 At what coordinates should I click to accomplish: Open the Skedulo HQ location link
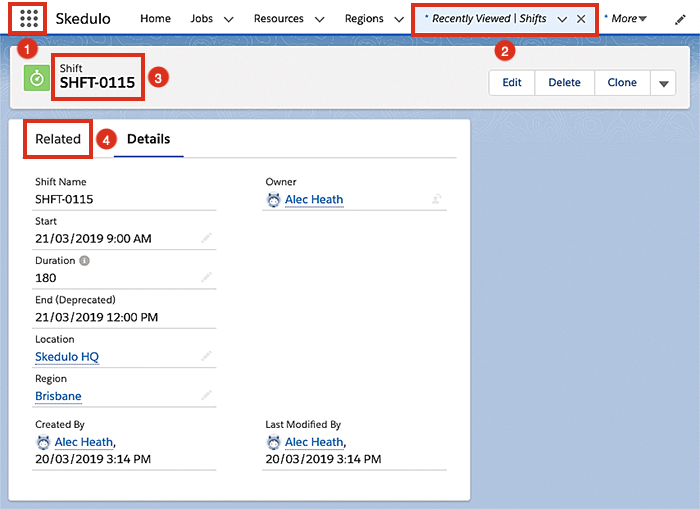(67, 357)
